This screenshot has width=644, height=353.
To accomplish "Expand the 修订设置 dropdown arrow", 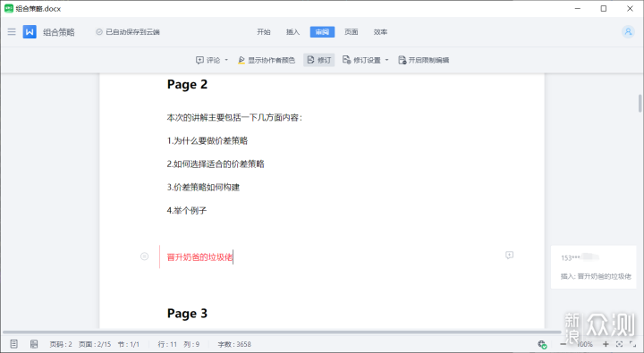I will 387,60.
